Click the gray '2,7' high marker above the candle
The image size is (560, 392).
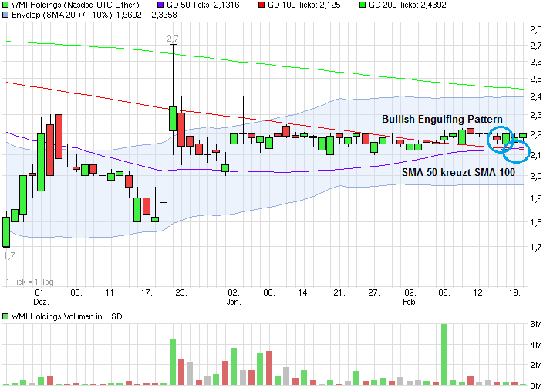(173, 39)
